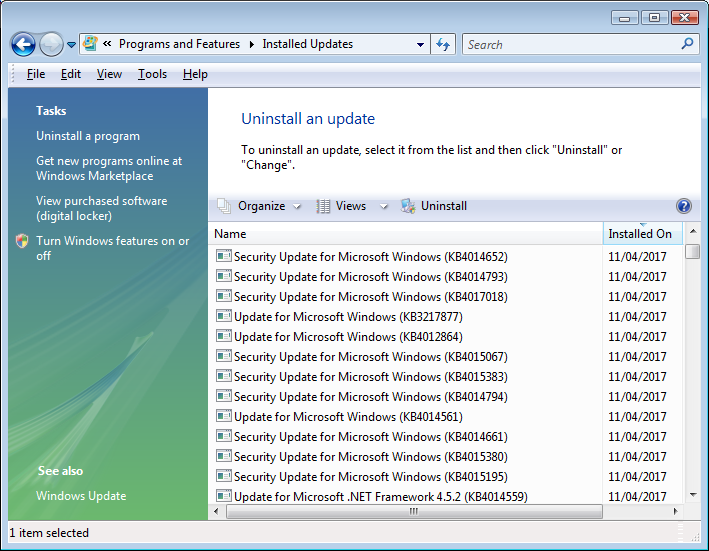Click the greyed Forward arrow button

pyautogui.click(x=51, y=44)
